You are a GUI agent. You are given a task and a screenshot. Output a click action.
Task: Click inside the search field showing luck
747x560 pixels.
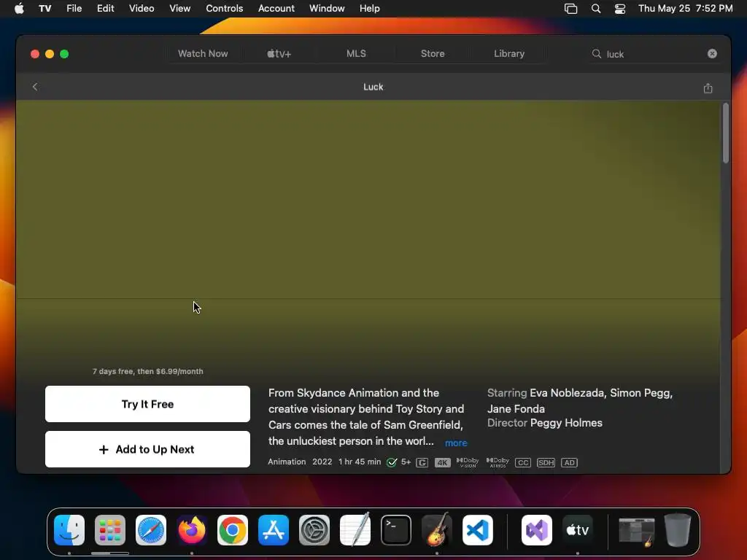pos(655,54)
